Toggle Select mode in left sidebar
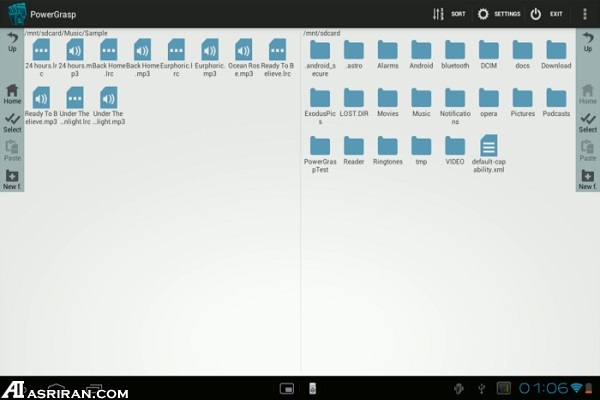This screenshot has width=600, height=400. click(12, 122)
